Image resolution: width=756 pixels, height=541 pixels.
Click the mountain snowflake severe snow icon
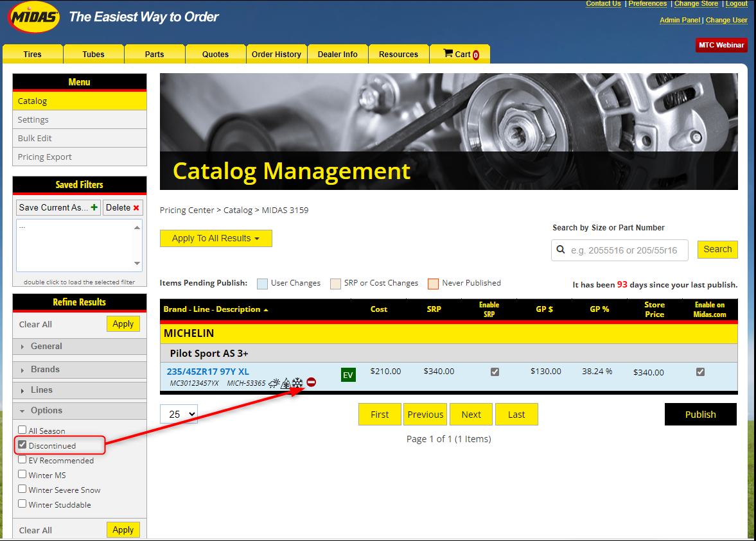click(286, 383)
